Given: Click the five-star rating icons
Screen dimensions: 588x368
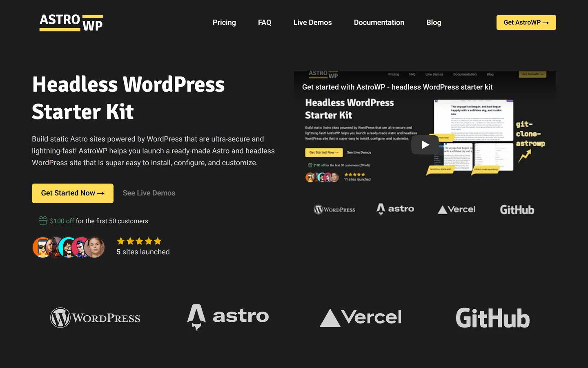Looking at the screenshot, I should pyautogui.click(x=139, y=241).
